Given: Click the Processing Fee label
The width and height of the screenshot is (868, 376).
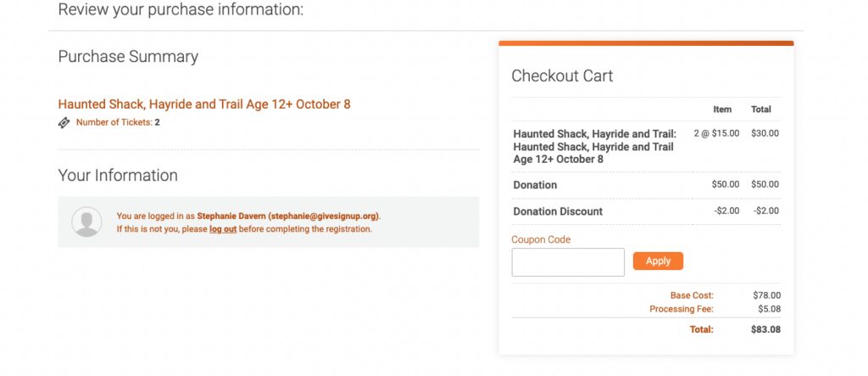Looking at the screenshot, I should tap(682, 309).
